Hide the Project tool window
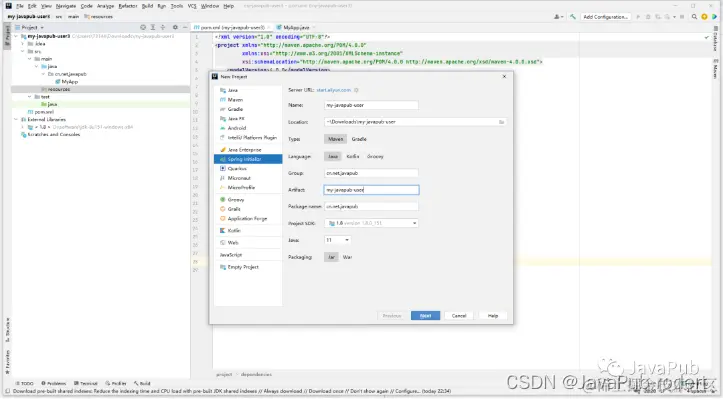 pyautogui.click(x=185, y=27)
